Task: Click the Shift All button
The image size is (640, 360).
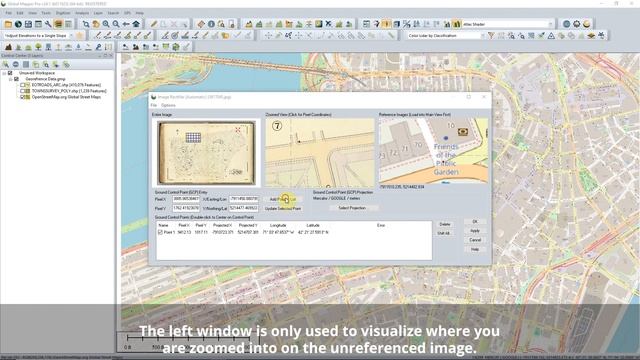Action: [x=444, y=233]
